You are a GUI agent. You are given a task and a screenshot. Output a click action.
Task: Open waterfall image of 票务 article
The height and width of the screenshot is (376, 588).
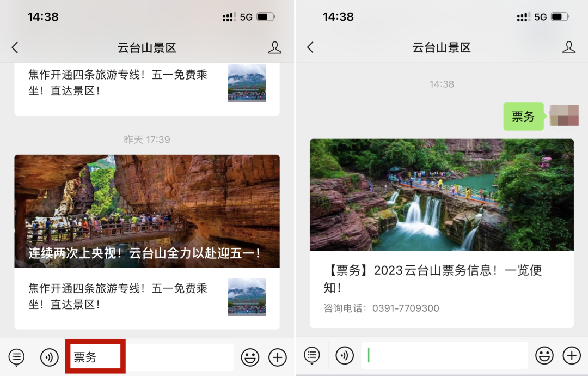click(442, 195)
